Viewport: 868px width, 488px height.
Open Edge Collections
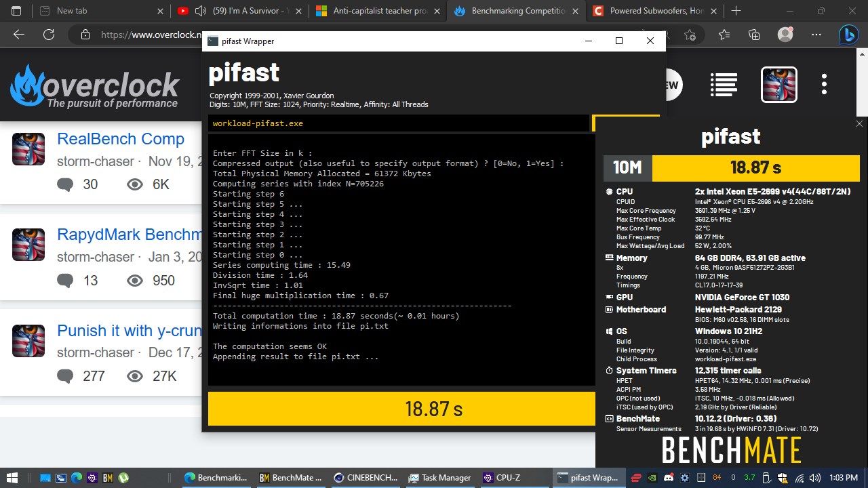coord(754,35)
